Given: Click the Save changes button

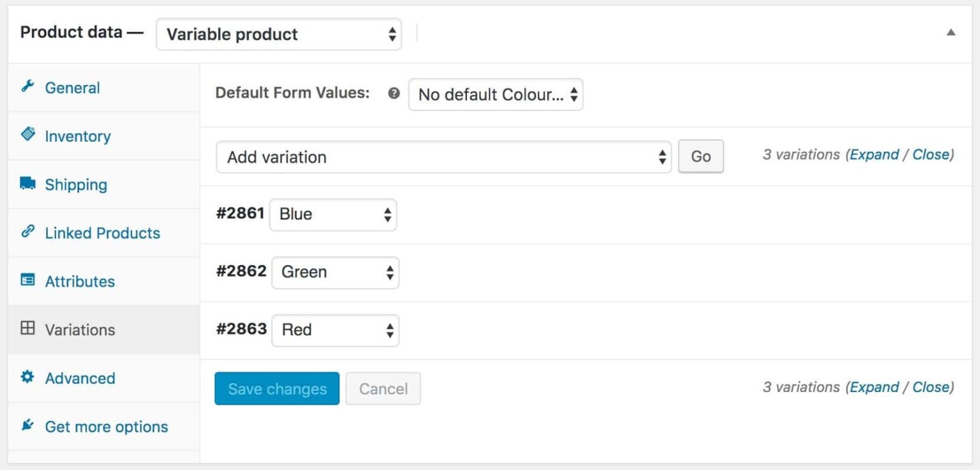Looking at the screenshot, I should (x=276, y=388).
